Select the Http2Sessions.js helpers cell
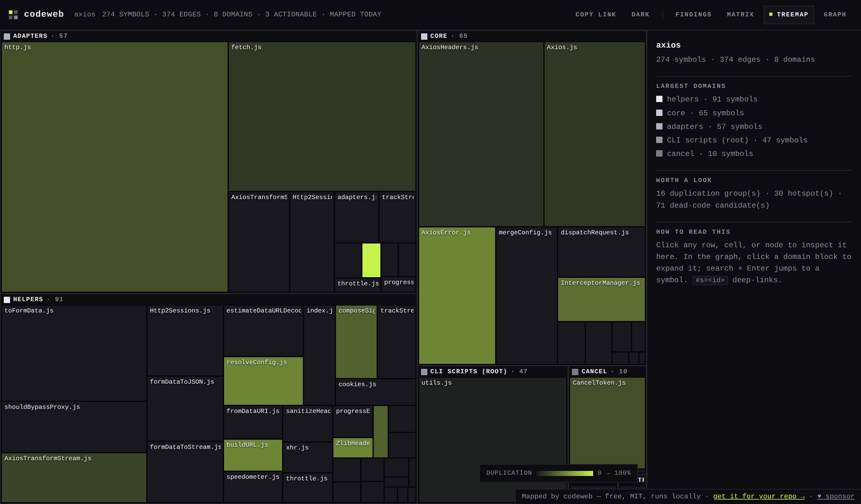The width and height of the screenshot is (861, 504). click(185, 341)
